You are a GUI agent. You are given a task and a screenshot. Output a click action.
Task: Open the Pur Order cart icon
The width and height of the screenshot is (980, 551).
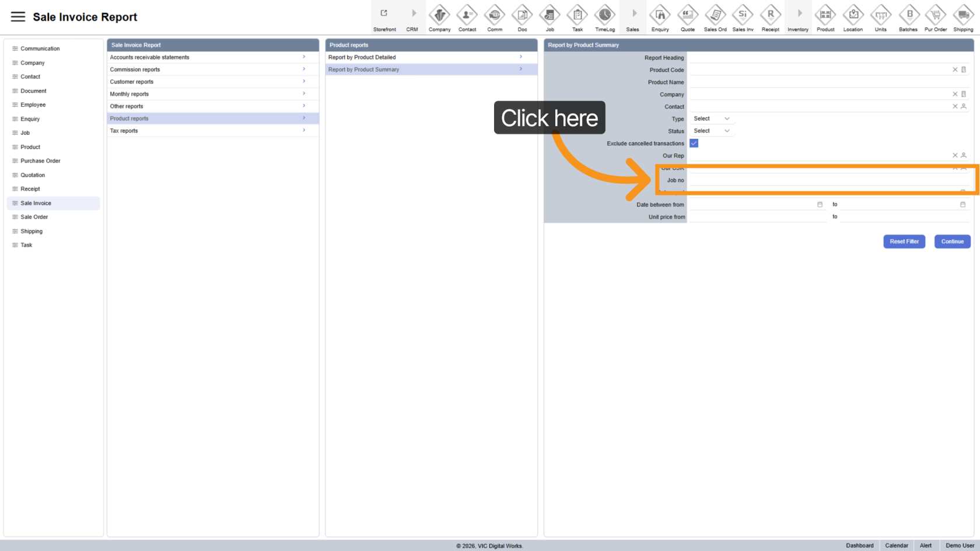(936, 15)
